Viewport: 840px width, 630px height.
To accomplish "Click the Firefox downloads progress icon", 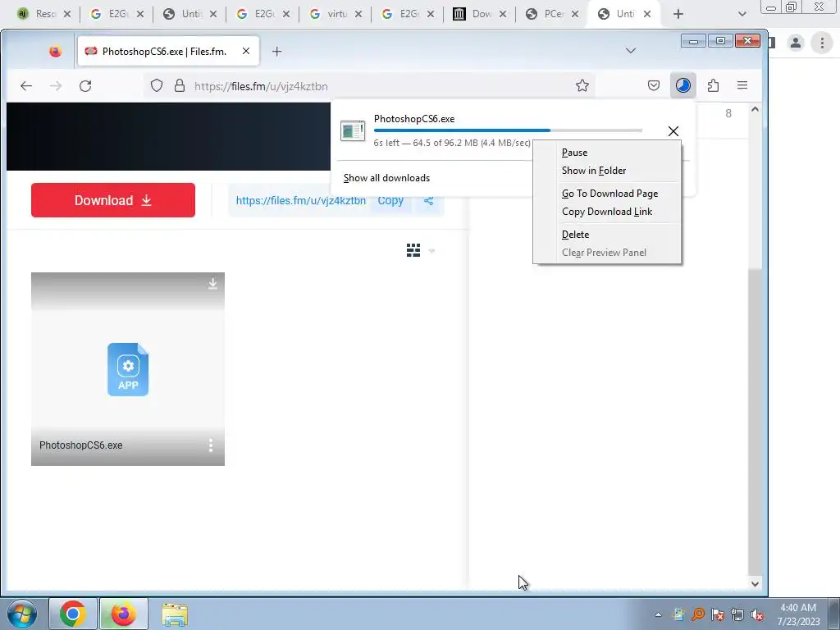I will (683, 85).
